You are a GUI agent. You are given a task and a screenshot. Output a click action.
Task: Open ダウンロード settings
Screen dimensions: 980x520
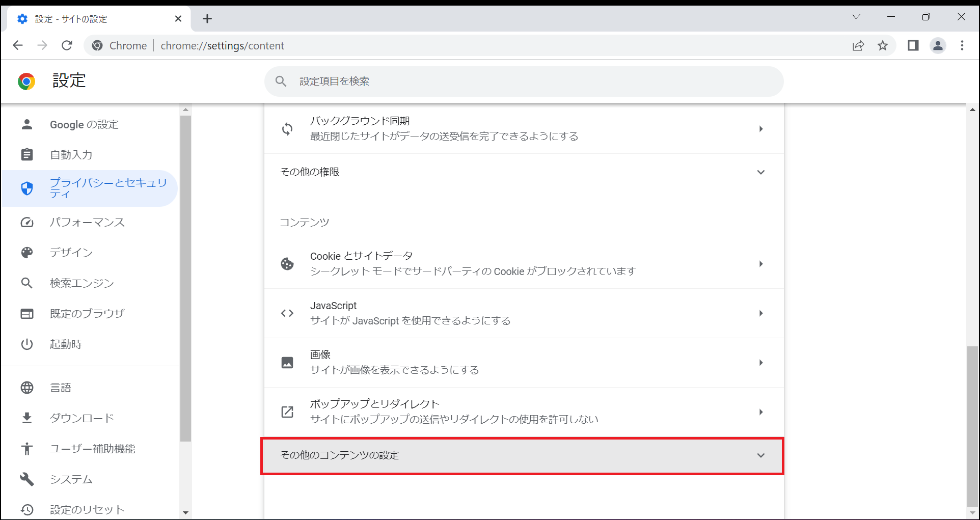[81, 418]
